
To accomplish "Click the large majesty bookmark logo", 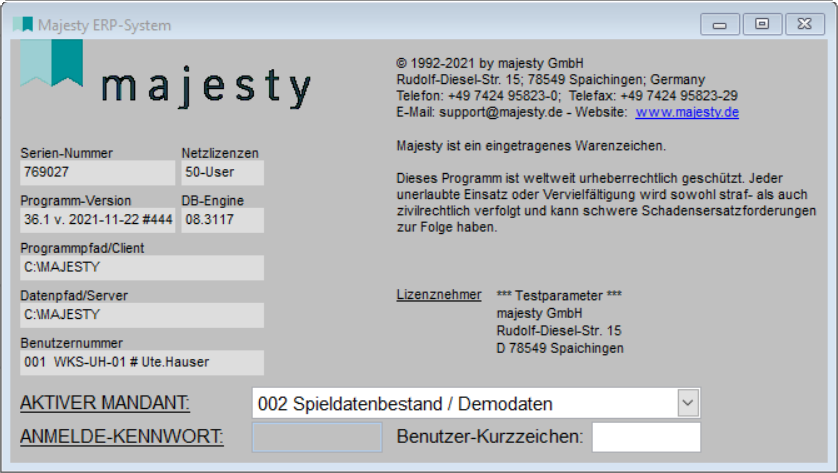I will 51,63.
